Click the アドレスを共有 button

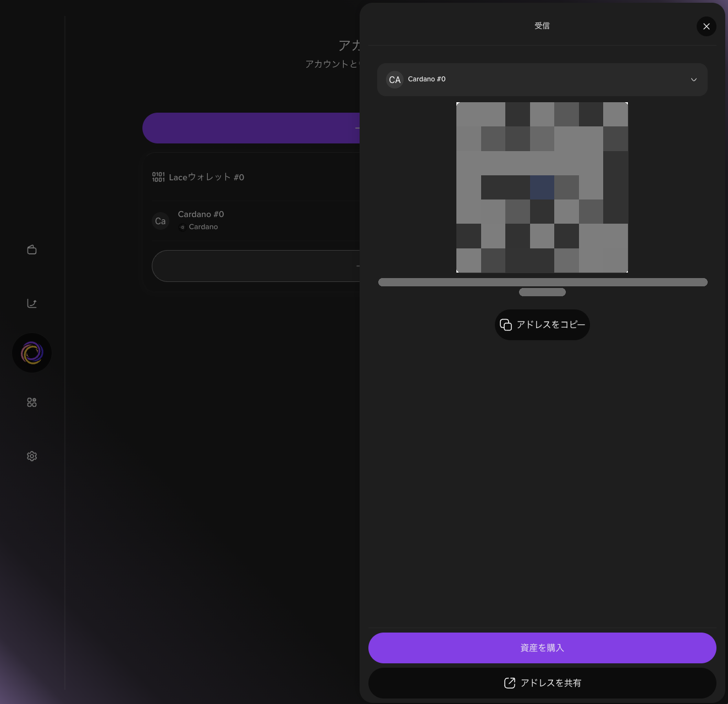[x=542, y=683]
